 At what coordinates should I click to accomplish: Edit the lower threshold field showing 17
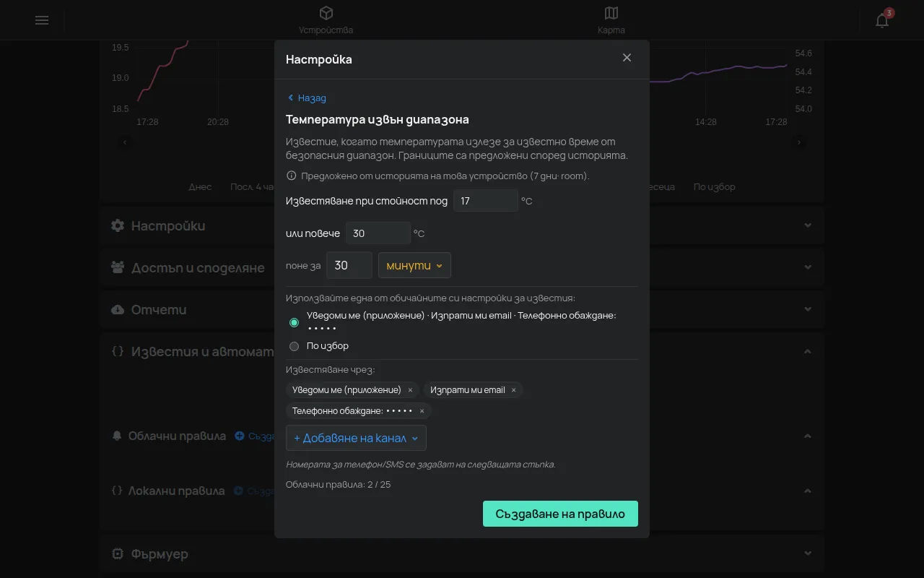[x=486, y=201]
